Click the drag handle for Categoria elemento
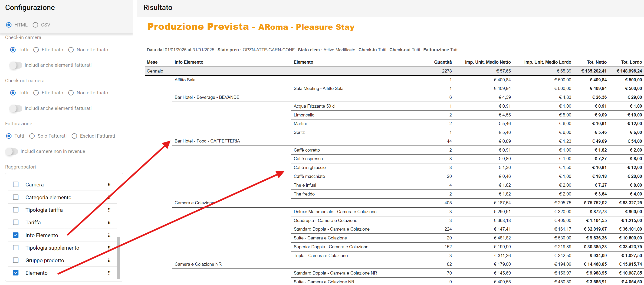 click(109, 197)
